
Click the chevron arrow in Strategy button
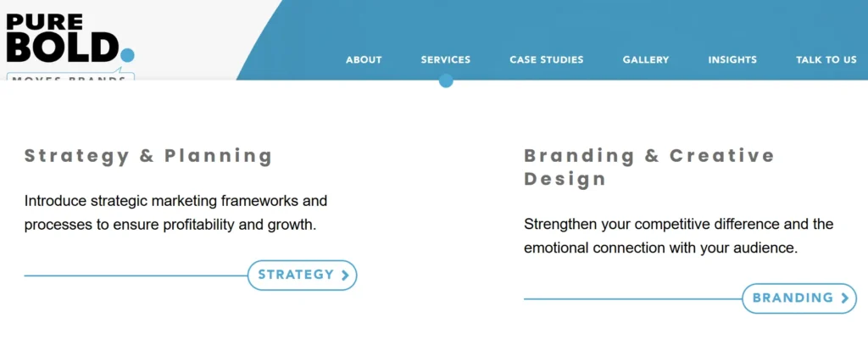pyautogui.click(x=345, y=275)
